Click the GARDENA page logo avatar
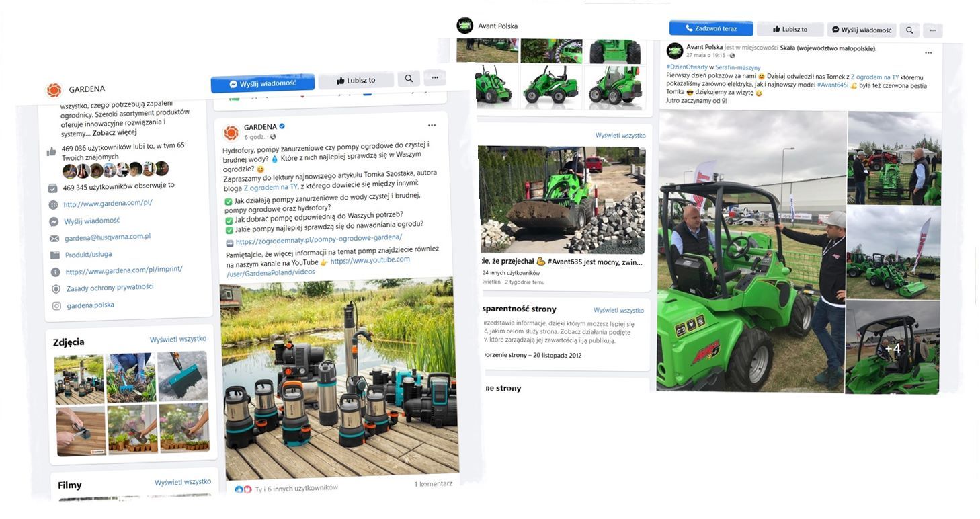 coord(54,90)
